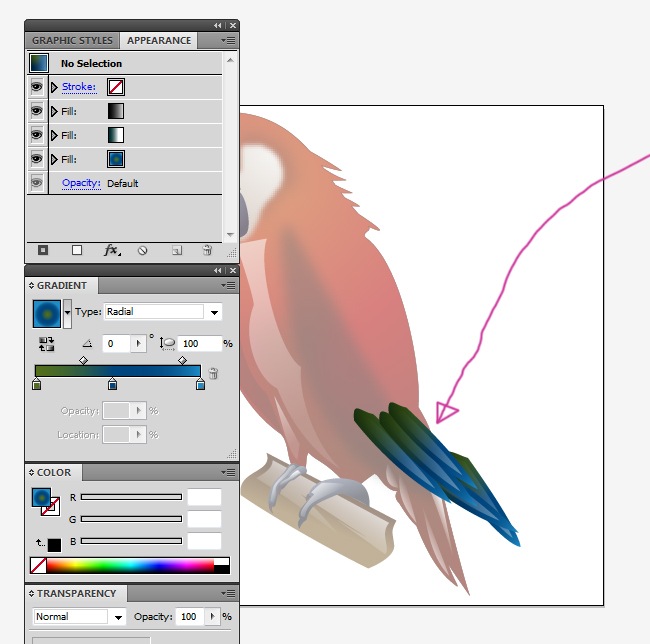650x644 pixels.
Task: Toggle visibility of the Opacity row
Action: 37,183
